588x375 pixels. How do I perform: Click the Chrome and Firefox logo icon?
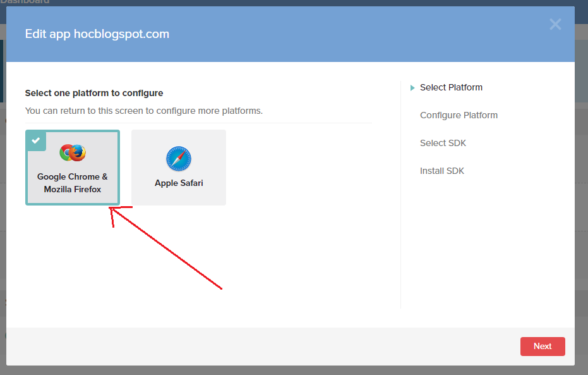pyautogui.click(x=73, y=152)
